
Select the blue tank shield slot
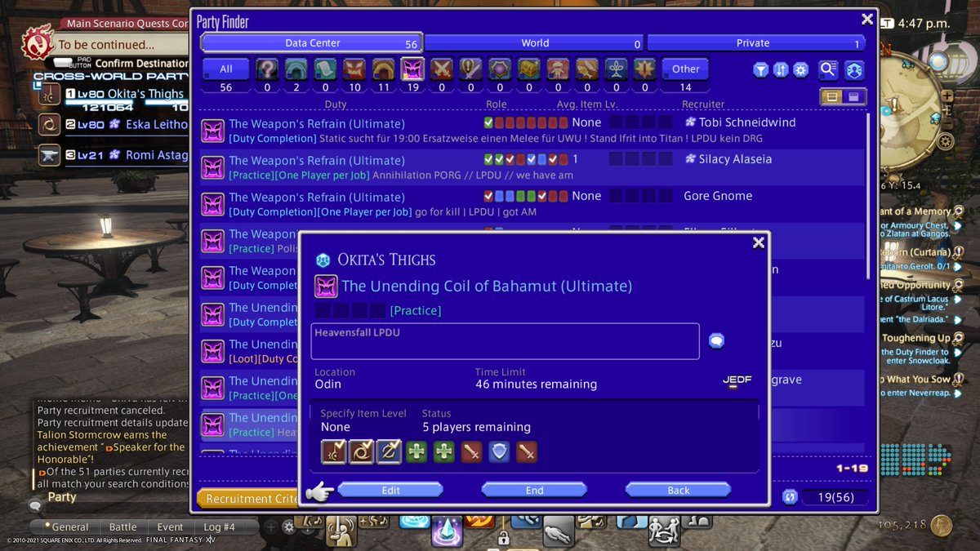coord(499,451)
